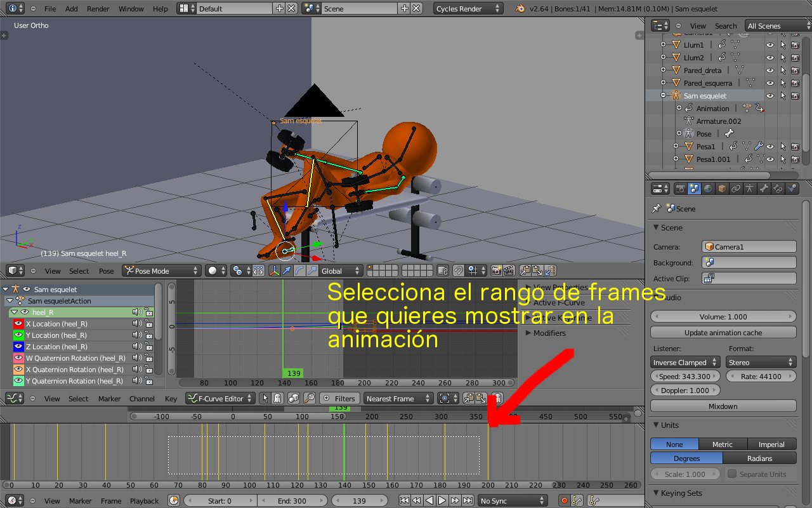
Task: Hide Llum2 with its eye icon
Action: click(x=770, y=58)
